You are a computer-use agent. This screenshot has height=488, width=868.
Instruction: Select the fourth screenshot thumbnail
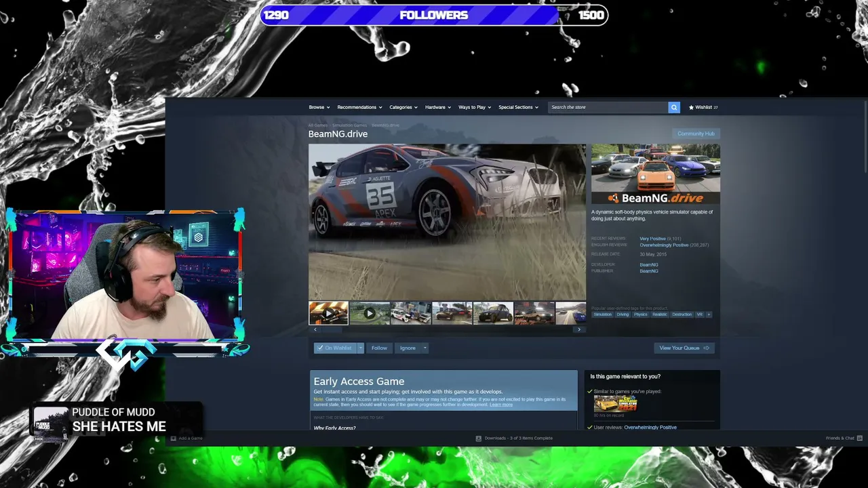452,313
